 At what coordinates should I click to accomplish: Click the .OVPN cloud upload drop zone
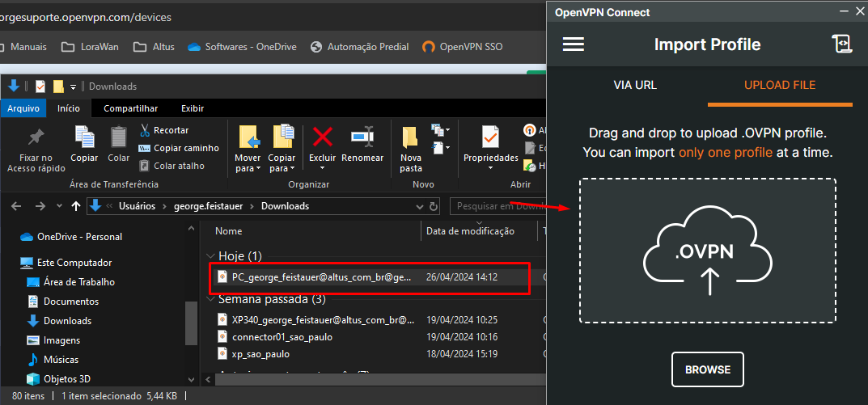[x=708, y=251]
